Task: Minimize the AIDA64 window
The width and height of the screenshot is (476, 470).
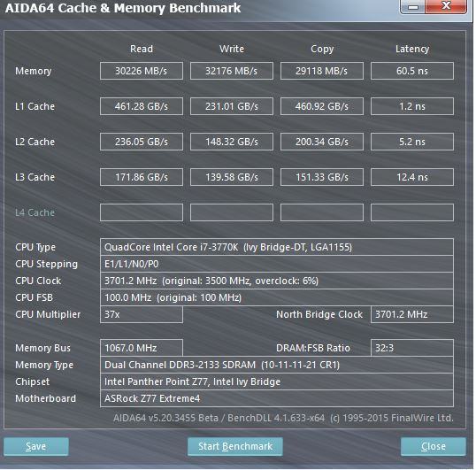Action: click(413, 7)
